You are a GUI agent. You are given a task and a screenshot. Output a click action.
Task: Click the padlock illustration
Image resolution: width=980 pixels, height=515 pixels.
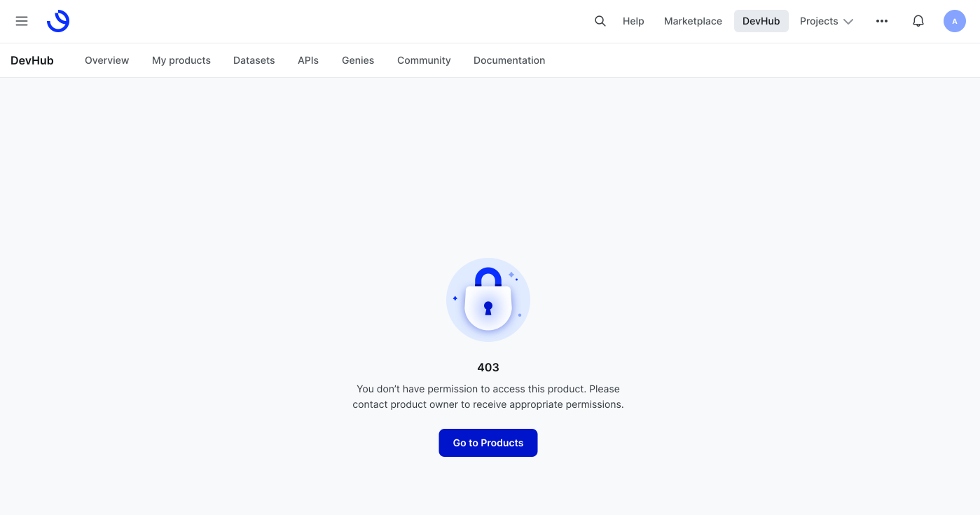click(x=488, y=300)
